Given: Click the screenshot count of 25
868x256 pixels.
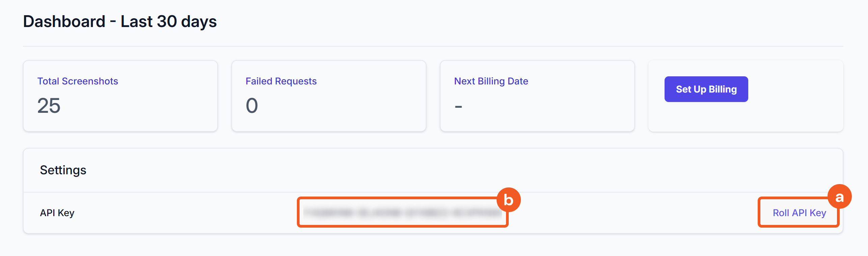Looking at the screenshot, I should tap(49, 106).
